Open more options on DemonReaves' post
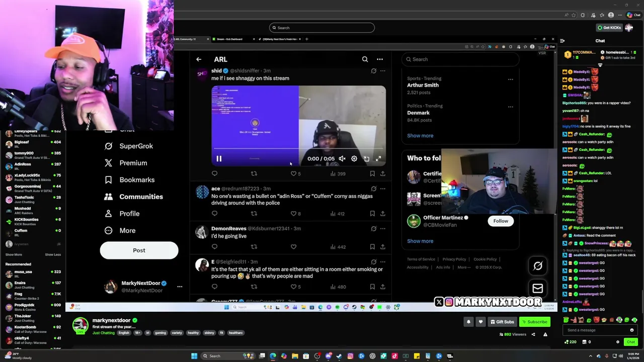 (x=383, y=228)
